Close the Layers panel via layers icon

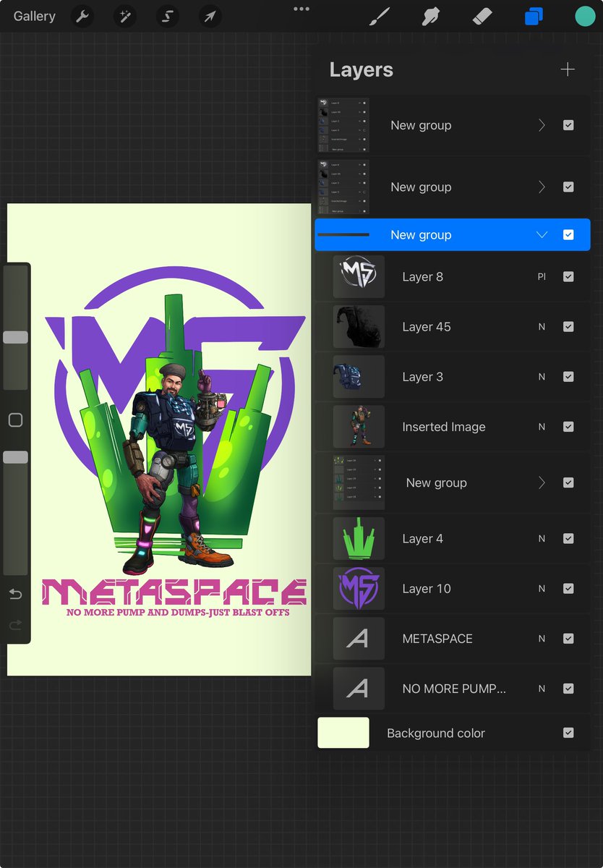534,16
